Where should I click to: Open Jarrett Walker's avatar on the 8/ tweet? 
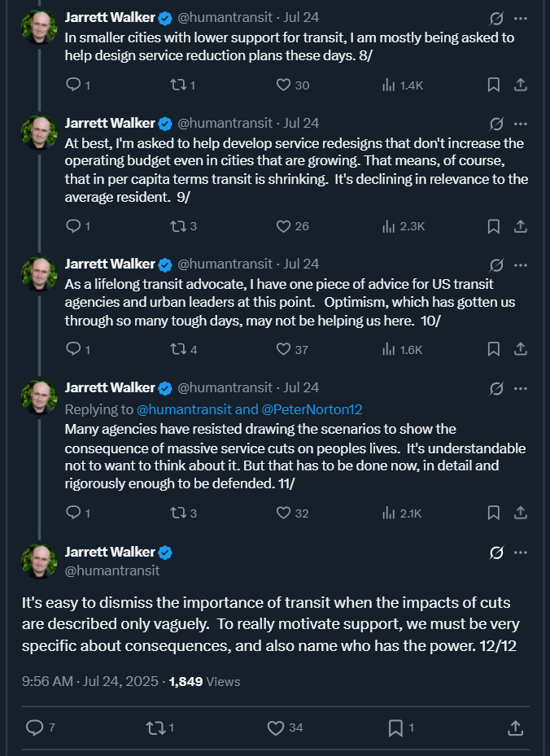pyautogui.click(x=38, y=26)
